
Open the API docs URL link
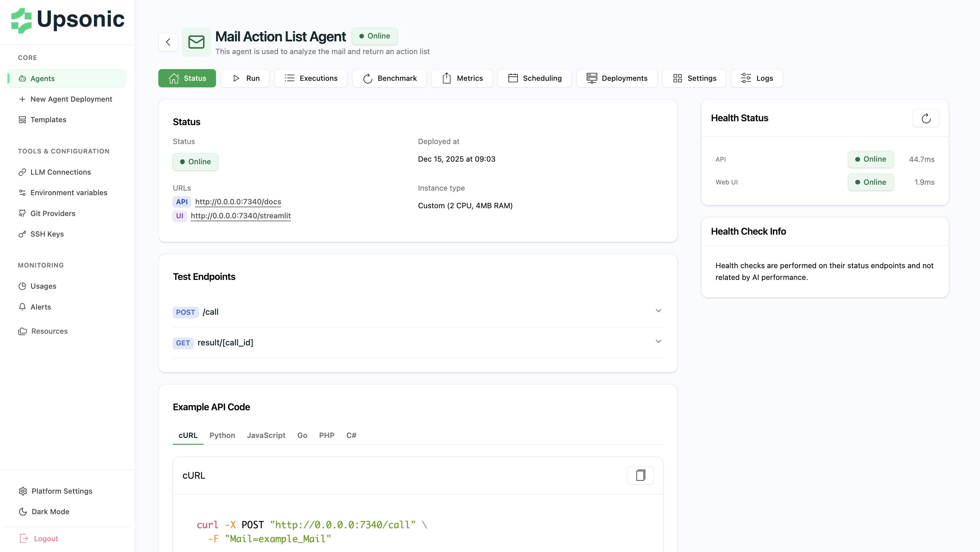(x=238, y=202)
